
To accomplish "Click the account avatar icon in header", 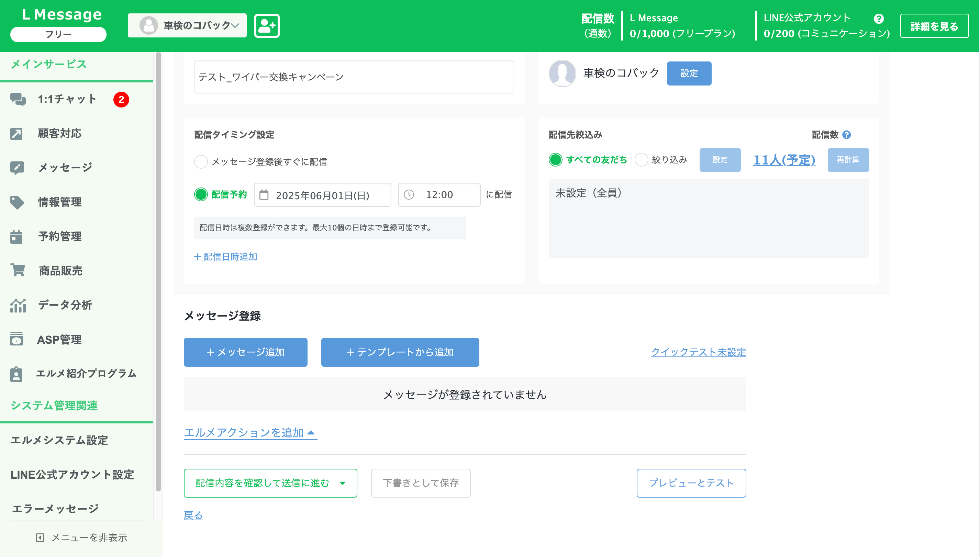I will point(148,26).
